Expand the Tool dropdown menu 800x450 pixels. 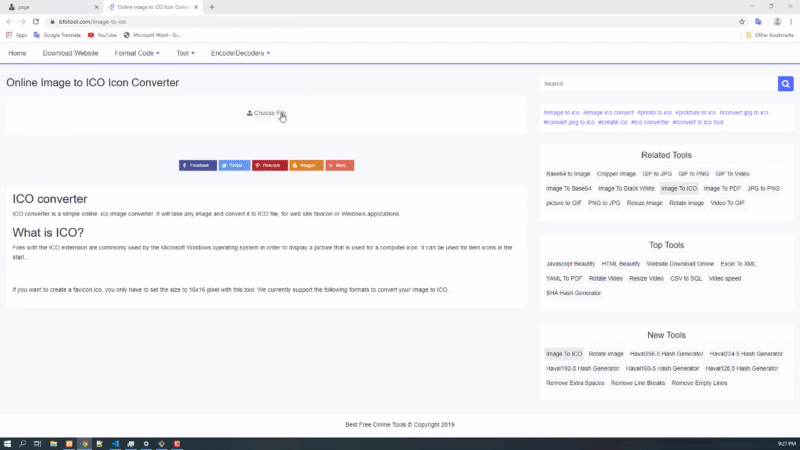185,53
